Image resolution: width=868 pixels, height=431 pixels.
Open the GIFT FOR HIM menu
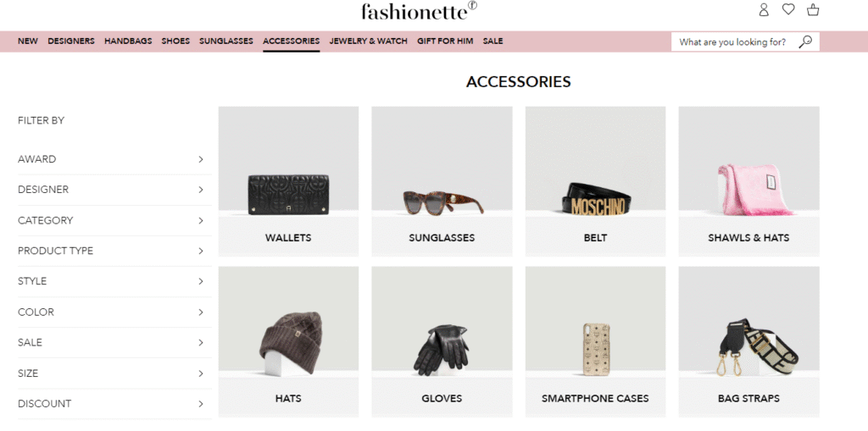pyautogui.click(x=445, y=41)
